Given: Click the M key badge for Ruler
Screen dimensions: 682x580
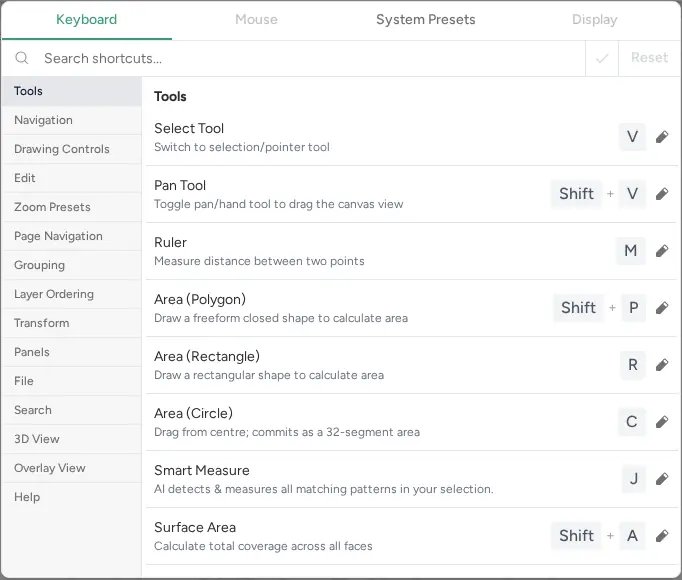Looking at the screenshot, I should coord(631,251).
